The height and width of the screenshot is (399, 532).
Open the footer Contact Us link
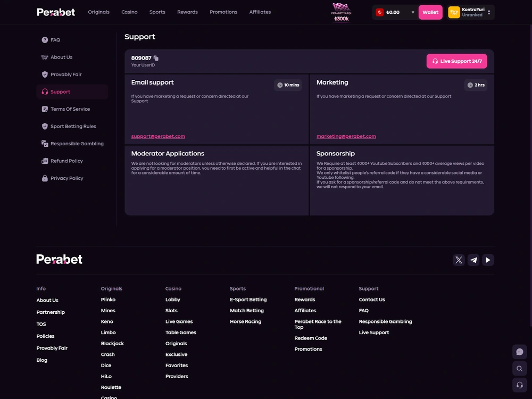372,300
